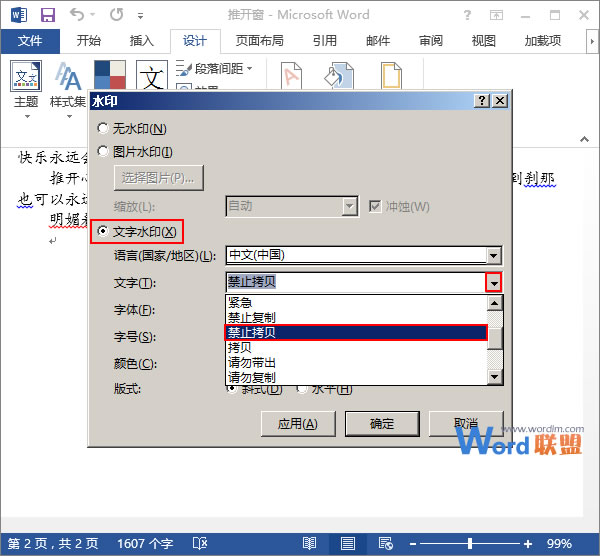This screenshot has width=600, height=556.
Task: Toggle the 文字 text dropdown arrow
Action: tap(494, 283)
